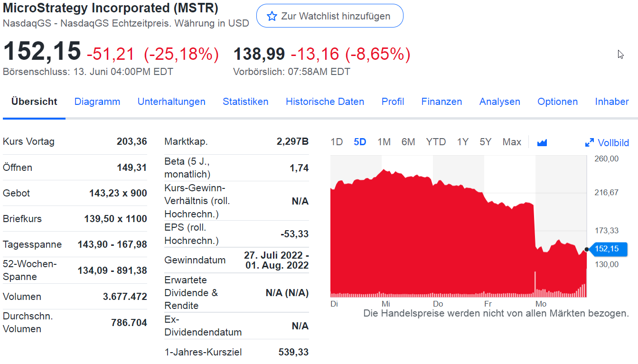The width and height of the screenshot is (638, 364).
Task: Choose the 1M chart range
Action: [x=384, y=142]
